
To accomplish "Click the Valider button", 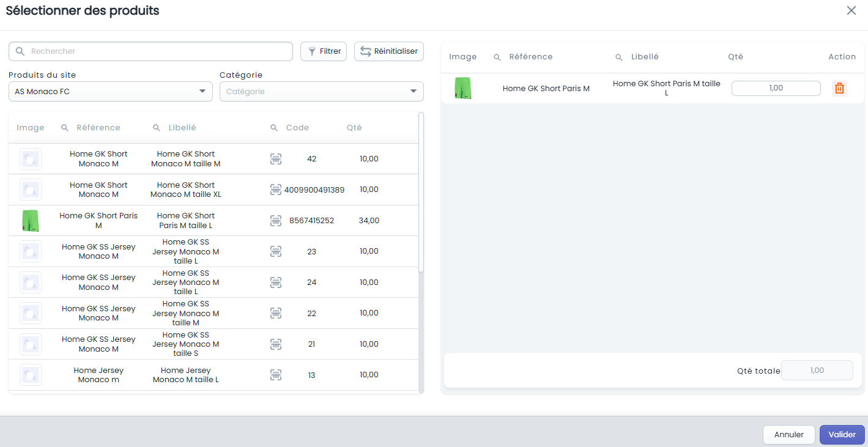I will (x=842, y=435).
